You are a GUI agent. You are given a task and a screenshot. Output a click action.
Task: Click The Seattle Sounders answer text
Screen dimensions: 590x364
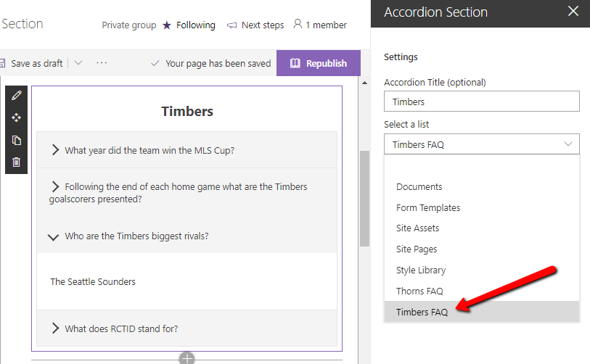(x=93, y=281)
